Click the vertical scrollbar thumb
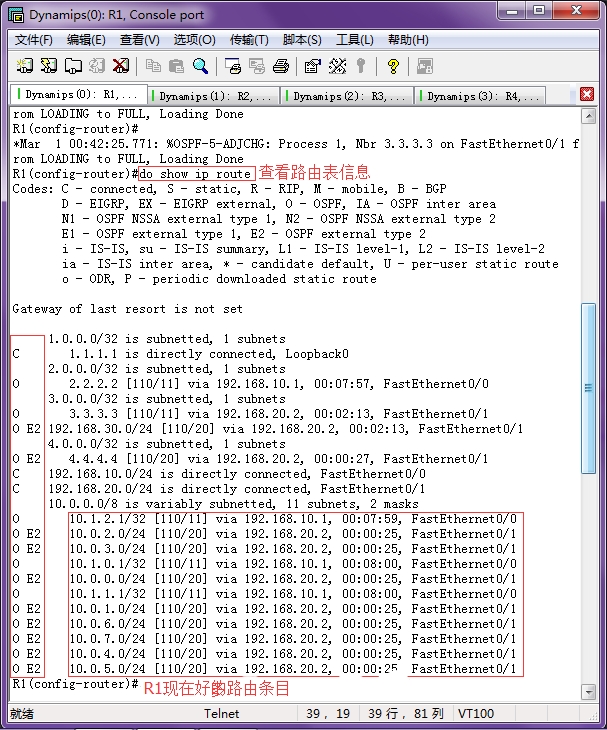607x730 pixels. pyautogui.click(x=588, y=388)
